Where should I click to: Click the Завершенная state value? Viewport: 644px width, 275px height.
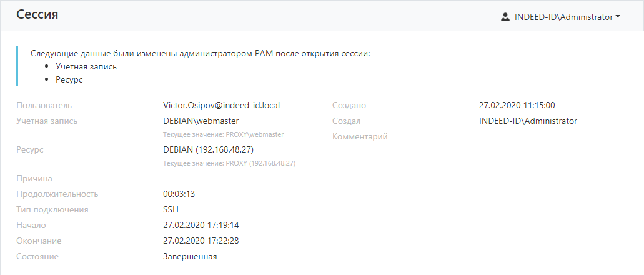pos(190,256)
